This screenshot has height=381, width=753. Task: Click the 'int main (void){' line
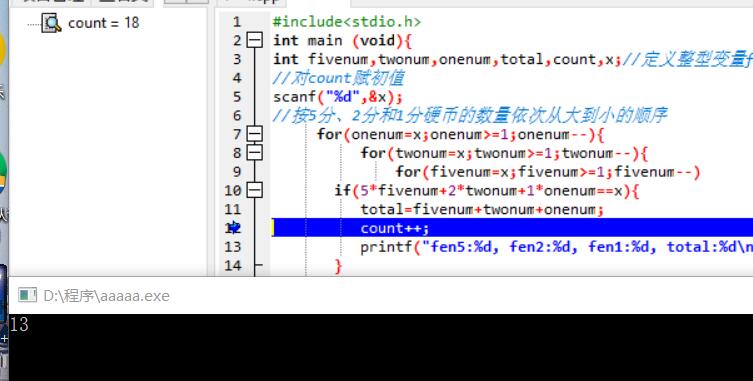click(342, 40)
